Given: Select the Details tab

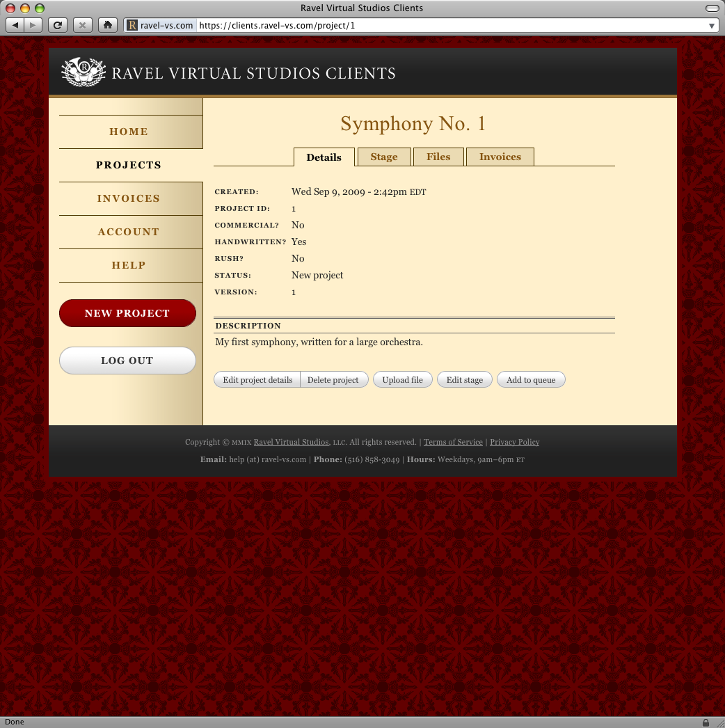Looking at the screenshot, I should (x=324, y=157).
